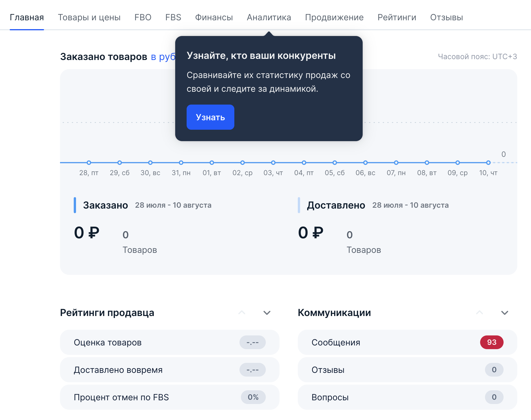Select chart point for 07, пн

(x=396, y=163)
